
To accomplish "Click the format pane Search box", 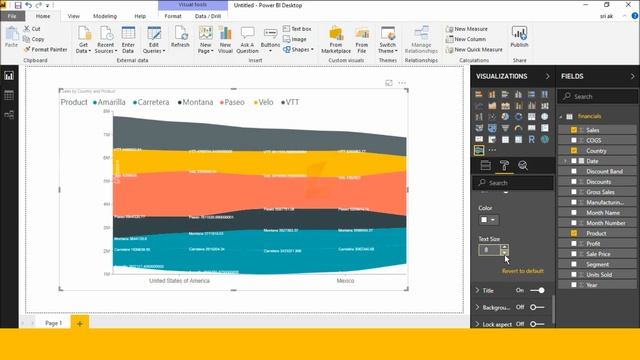I will pyautogui.click(x=513, y=183).
